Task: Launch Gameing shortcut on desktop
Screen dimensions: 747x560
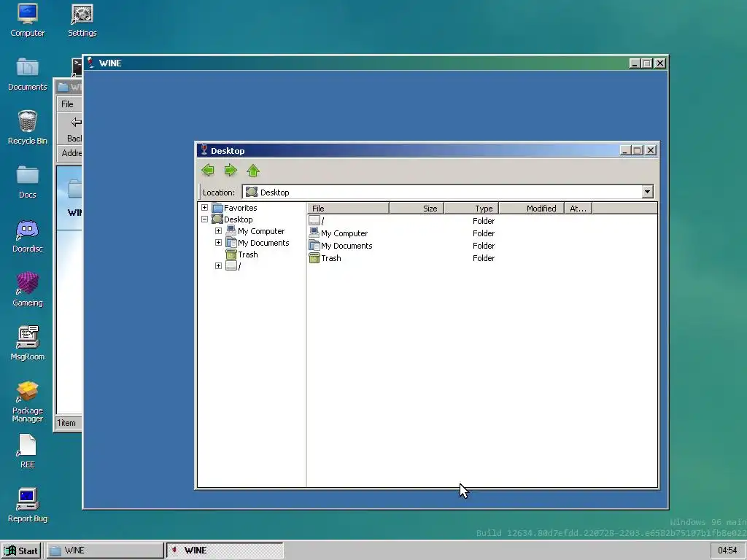Action: click(x=27, y=289)
